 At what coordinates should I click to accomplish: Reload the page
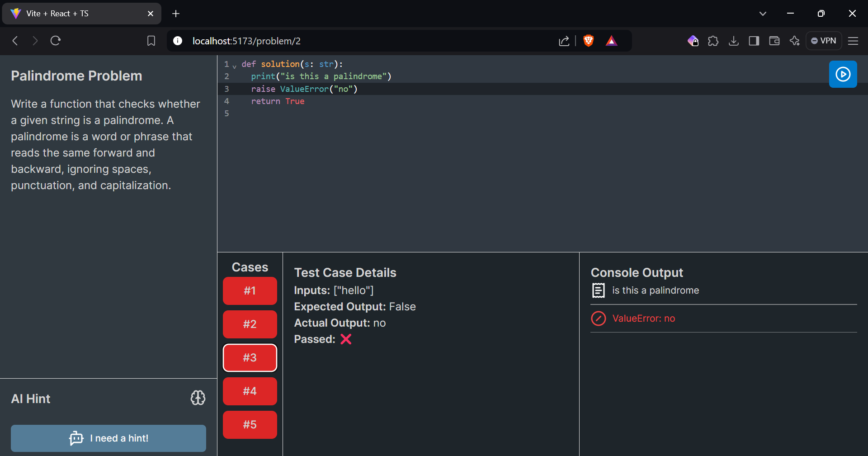(56, 41)
